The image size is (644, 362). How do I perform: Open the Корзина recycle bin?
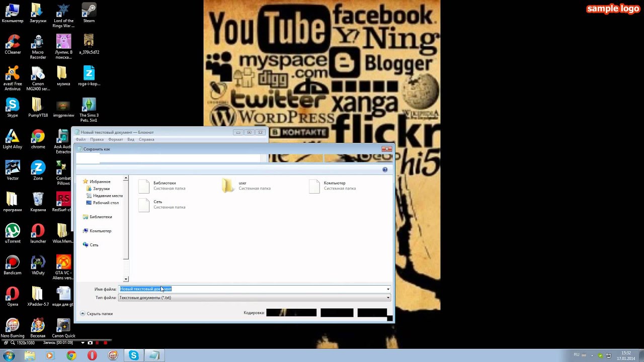[38, 202]
